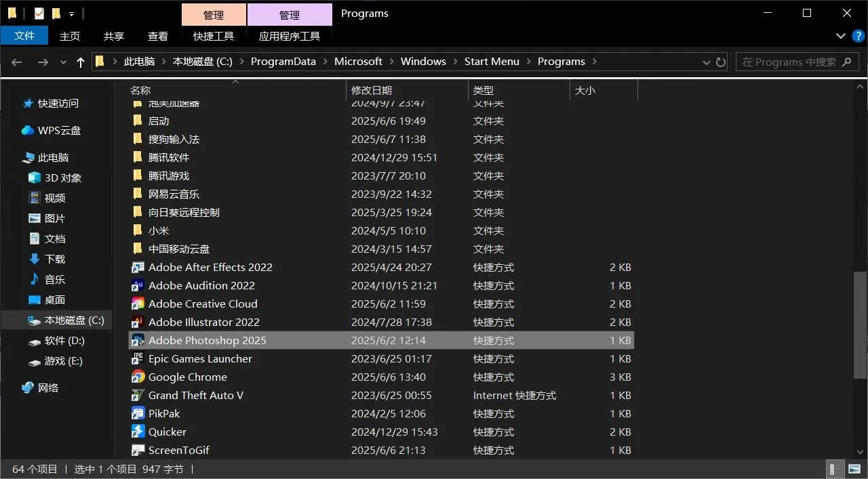Click the file list vertical scrollbar thumb
This screenshot has height=479, width=868.
860,325
